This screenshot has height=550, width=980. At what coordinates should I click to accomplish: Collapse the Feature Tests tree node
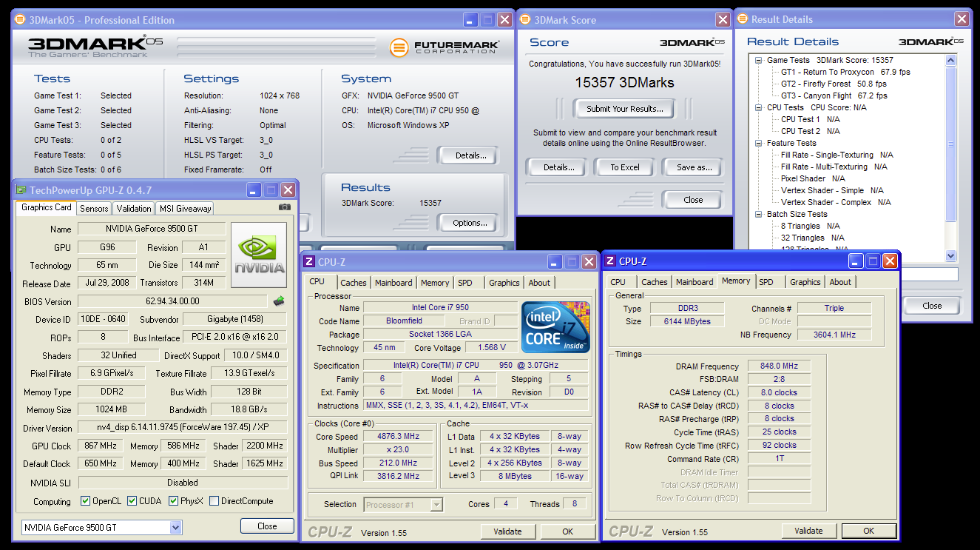pos(759,144)
